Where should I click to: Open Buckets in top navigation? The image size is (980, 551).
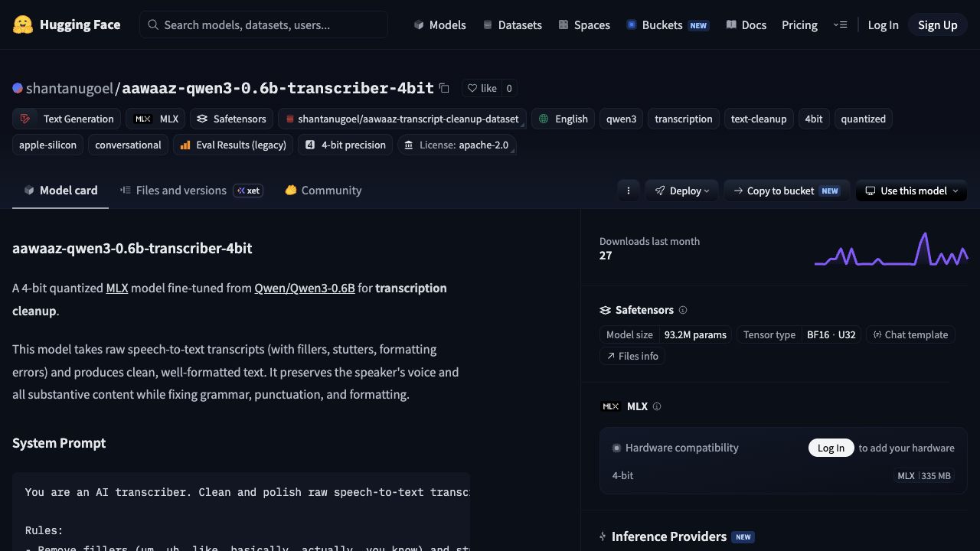tap(667, 24)
